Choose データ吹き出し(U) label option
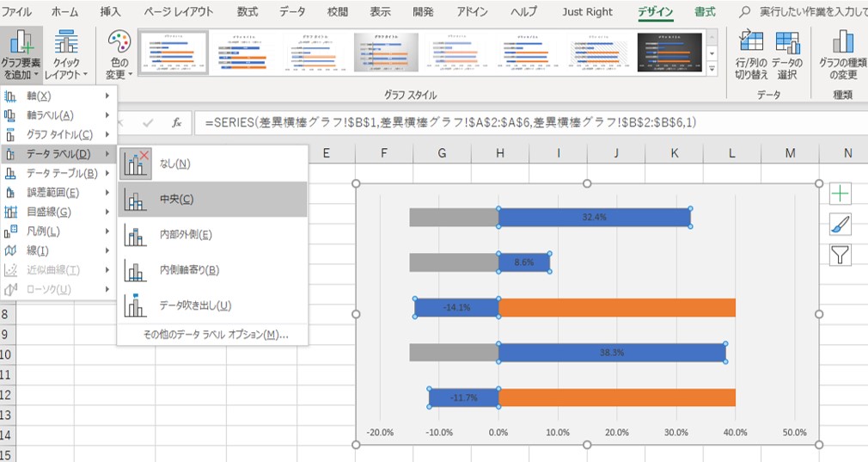This screenshot has height=462, width=868. [x=212, y=305]
